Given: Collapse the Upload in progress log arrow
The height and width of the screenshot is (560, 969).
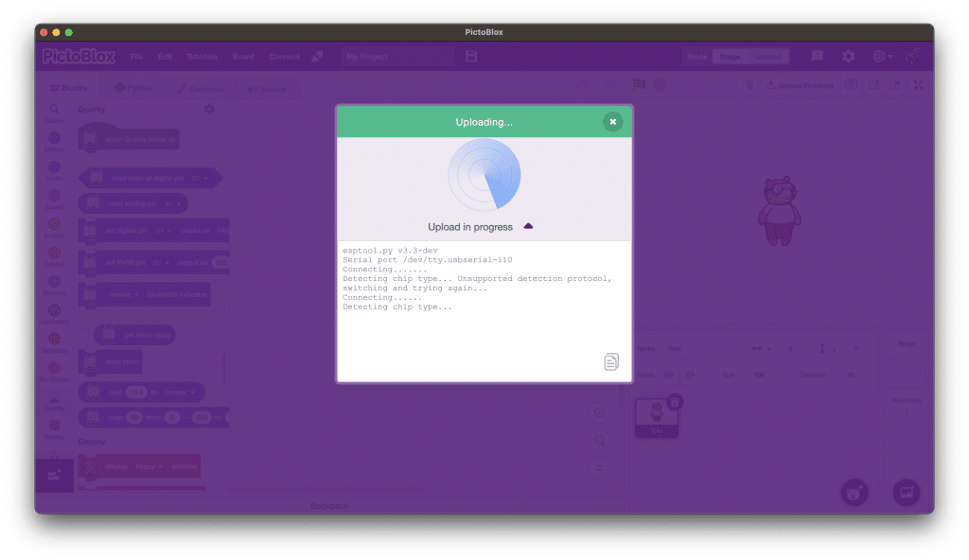Looking at the screenshot, I should 528,226.
